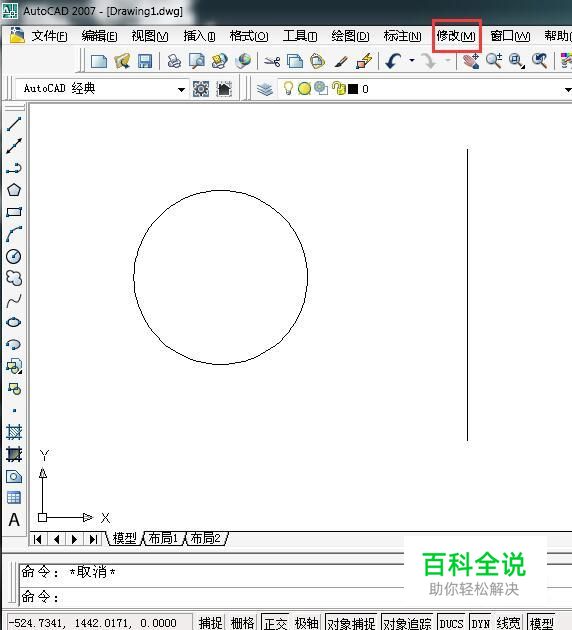Viewport: 572px width, 630px height.
Task: Toggle DYN dynamic input
Action: [x=480, y=623]
